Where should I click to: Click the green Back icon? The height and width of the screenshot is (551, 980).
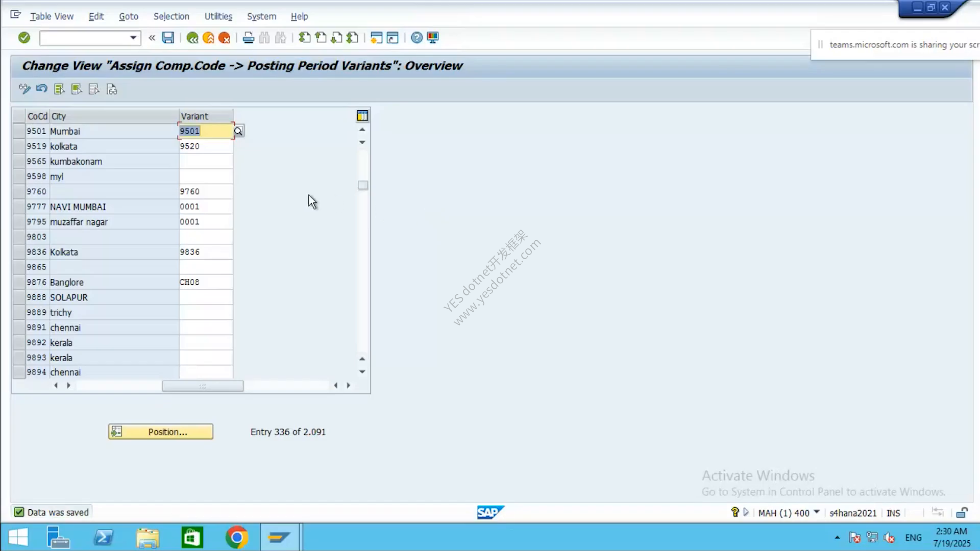click(192, 38)
